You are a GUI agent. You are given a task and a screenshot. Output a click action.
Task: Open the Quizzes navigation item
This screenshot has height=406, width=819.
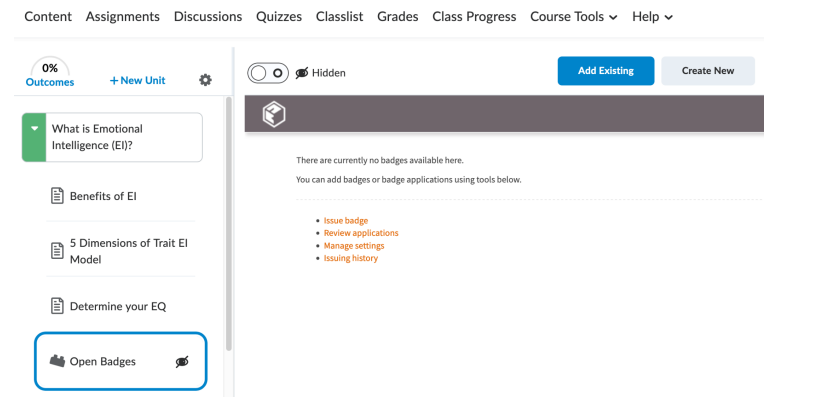click(279, 17)
